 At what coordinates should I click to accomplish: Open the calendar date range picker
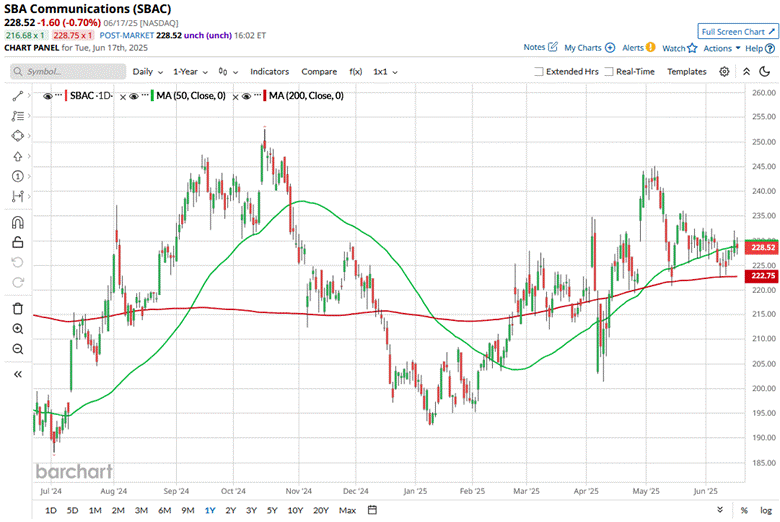coord(372,510)
